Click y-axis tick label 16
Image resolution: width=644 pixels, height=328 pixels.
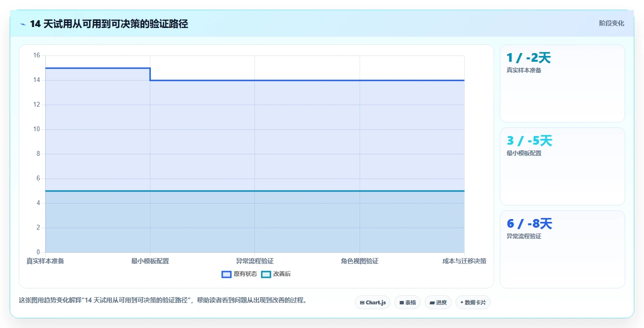pos(37,55)
